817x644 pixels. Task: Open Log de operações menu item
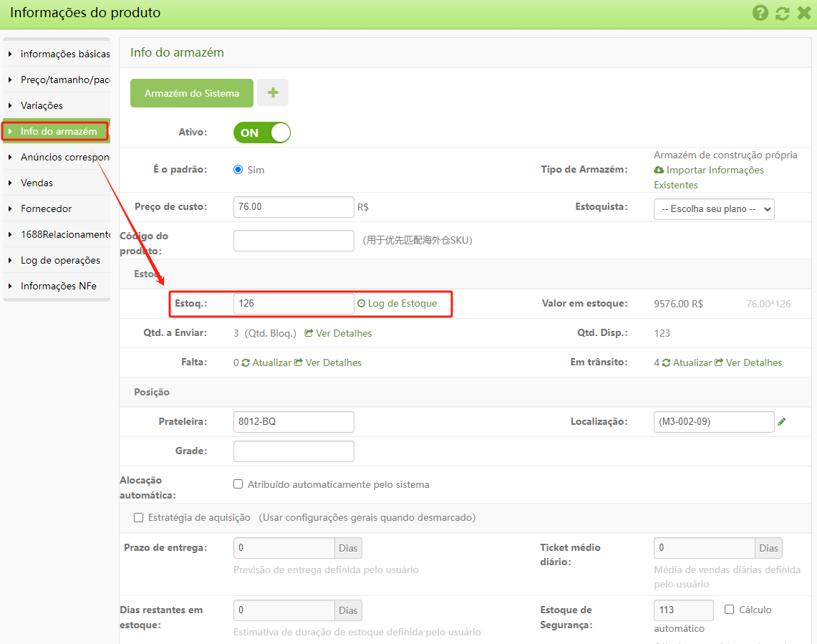coord(60,260)
